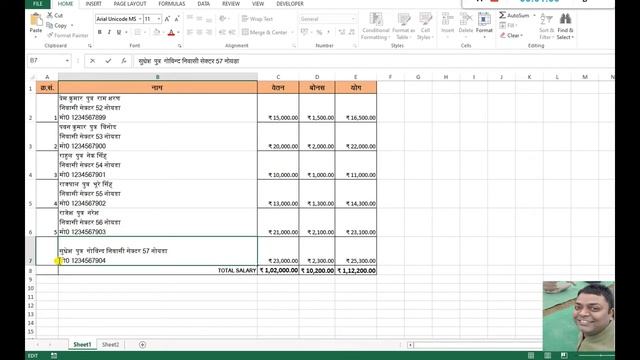
Task: Expand the AutoSum dropdown arrow
Action: point(534,15)
